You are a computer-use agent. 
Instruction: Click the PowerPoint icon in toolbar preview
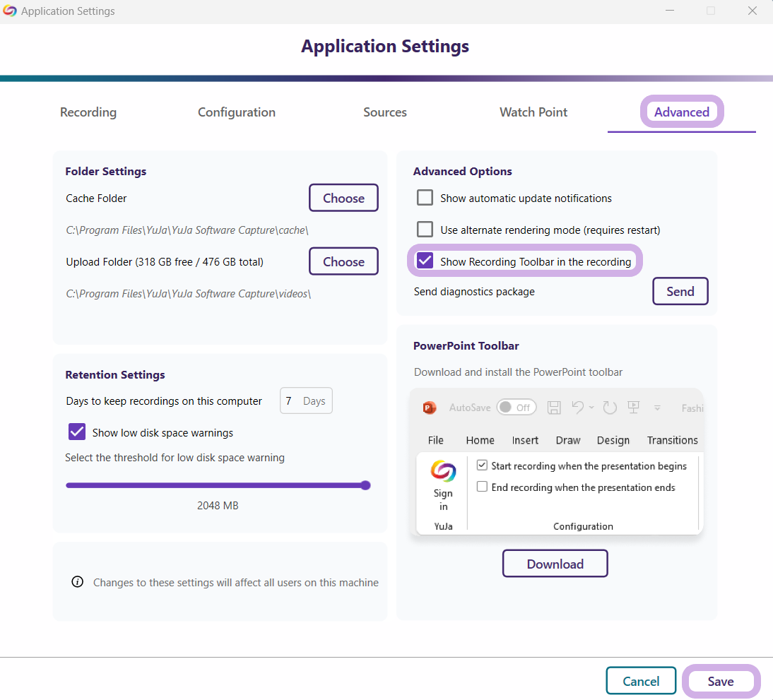[429, 408]
